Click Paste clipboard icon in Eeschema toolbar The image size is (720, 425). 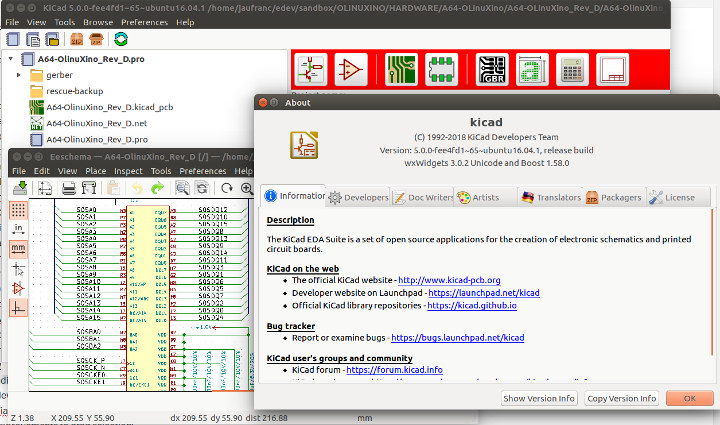(x=113, y=188)
